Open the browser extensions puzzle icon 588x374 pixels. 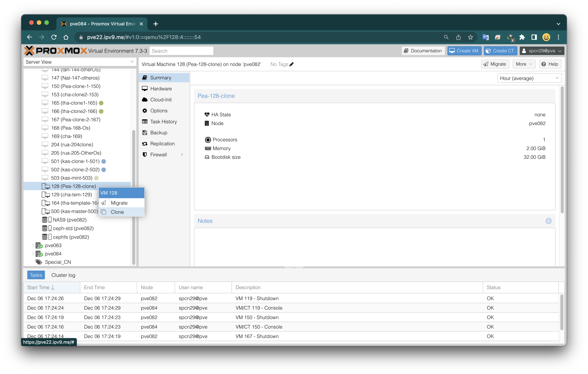(x=522, y=37)
